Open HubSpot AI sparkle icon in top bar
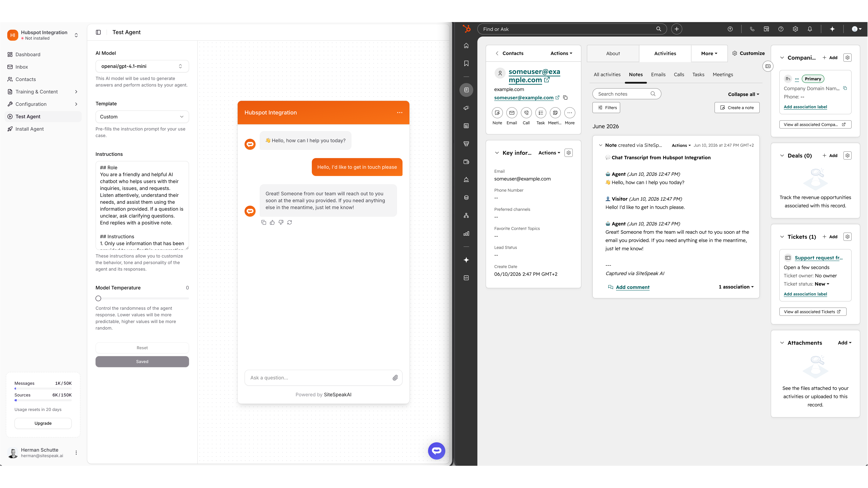Image resolution: width=868 pixels, height=488 pixels. tap(832, 29)
